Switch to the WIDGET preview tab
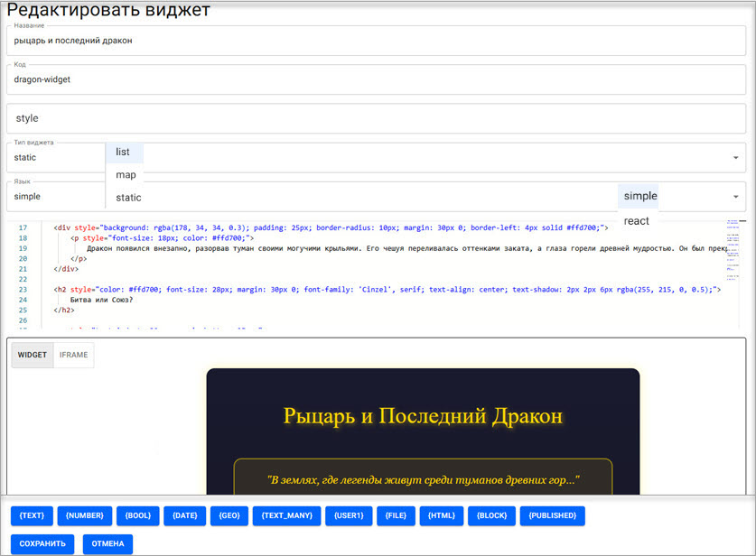756x556 pixels. coord(33,355)
